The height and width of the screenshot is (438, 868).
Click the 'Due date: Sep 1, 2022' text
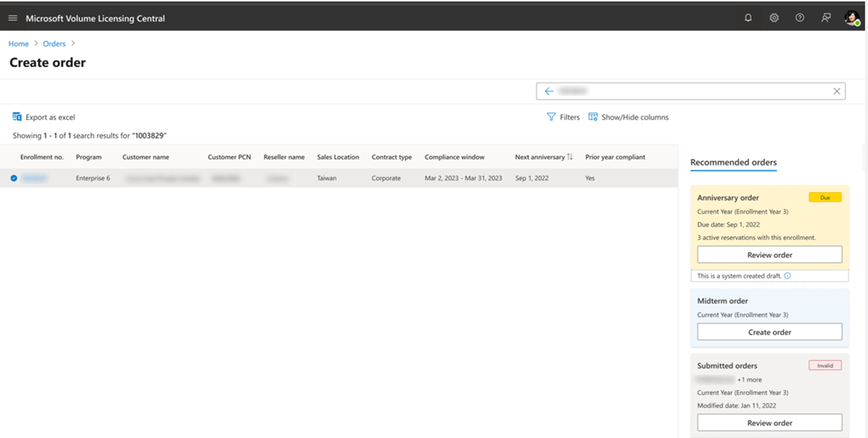pyautogui.click(x=728, y=224)
